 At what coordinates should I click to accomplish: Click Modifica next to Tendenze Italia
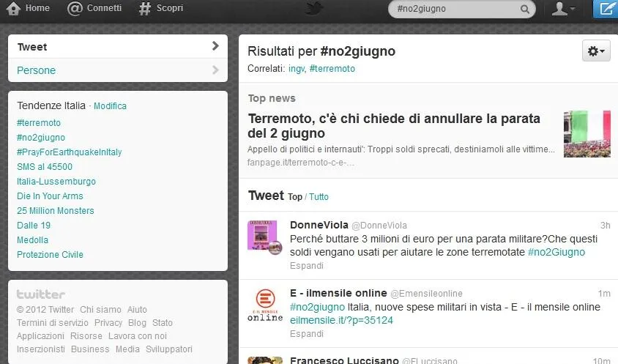pyautogui.click(x=110, y=106)
